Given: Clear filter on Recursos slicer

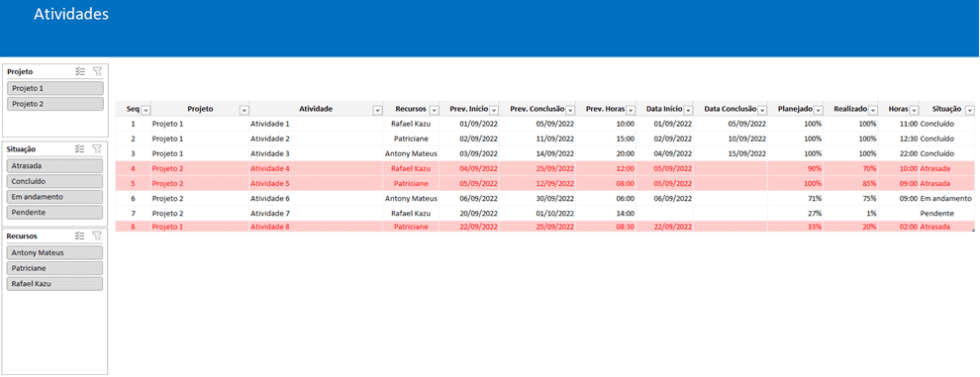Looking at the screenshot, I should [97, 236].
